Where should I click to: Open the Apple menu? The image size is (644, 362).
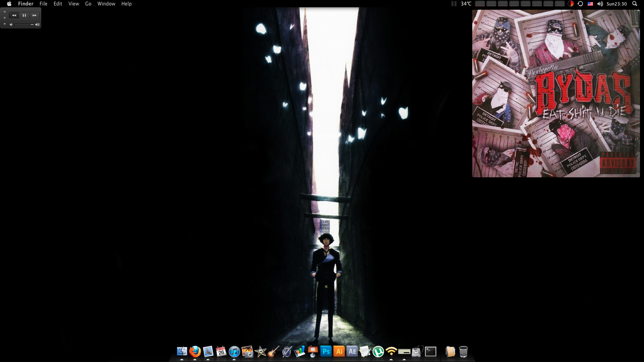9,4
